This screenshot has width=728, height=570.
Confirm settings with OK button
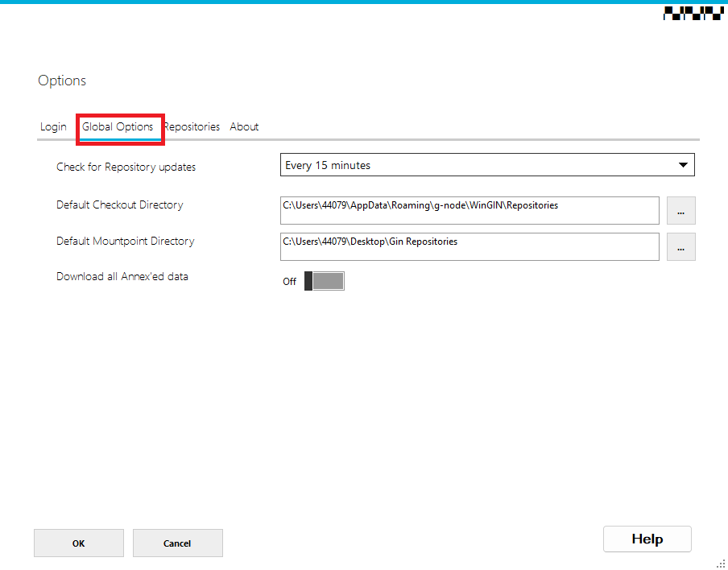pos(79,543)
